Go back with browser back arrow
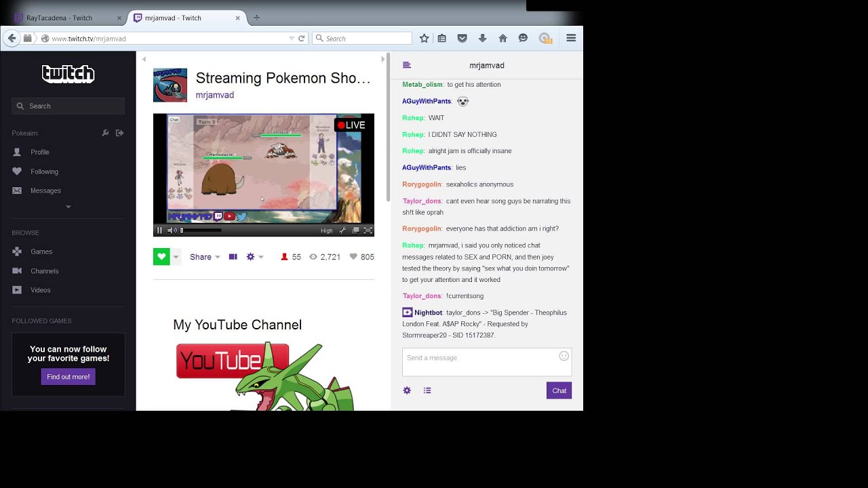Image resolution: width=868 pixels, height=488 pixels. click(12, 39)
